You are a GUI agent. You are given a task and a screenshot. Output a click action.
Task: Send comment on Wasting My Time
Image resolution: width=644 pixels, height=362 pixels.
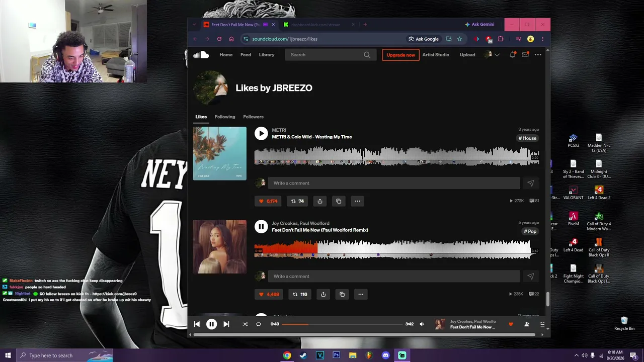(530, 183)
